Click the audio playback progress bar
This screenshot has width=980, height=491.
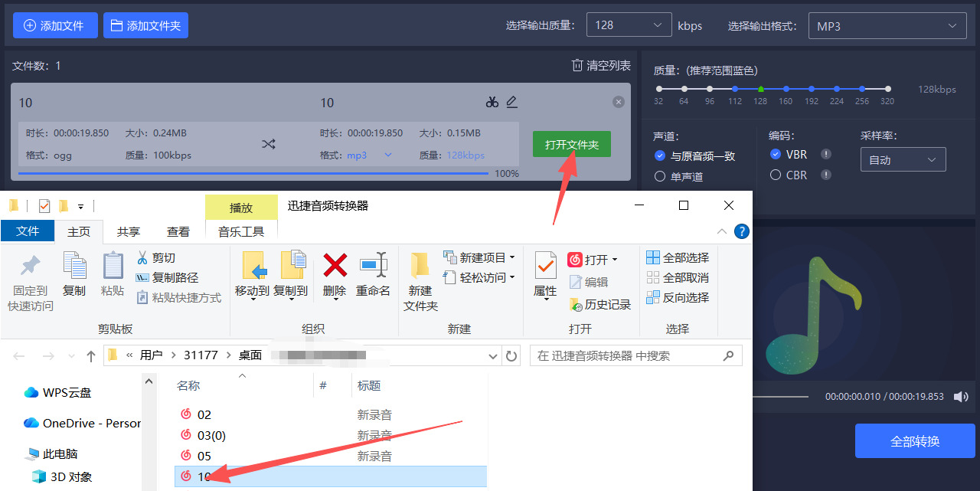pyautogui.click(x=780, y=396)
